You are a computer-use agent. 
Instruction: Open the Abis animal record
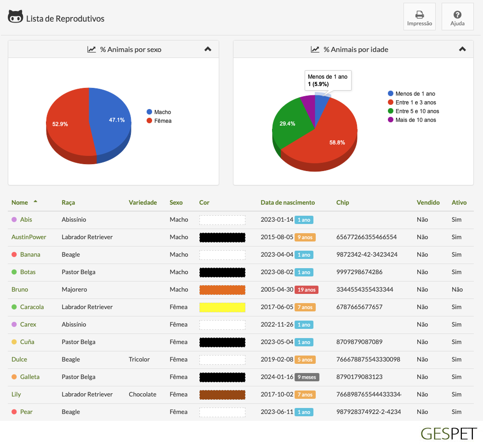coord(26,219)
